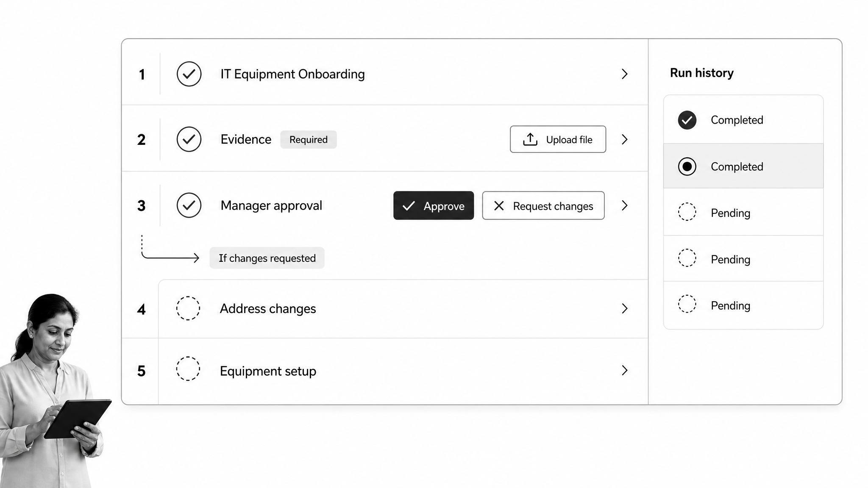Click the dashed circle for Equipment setup
Viewport: 868px width, 488px height.
click(188, 369)
